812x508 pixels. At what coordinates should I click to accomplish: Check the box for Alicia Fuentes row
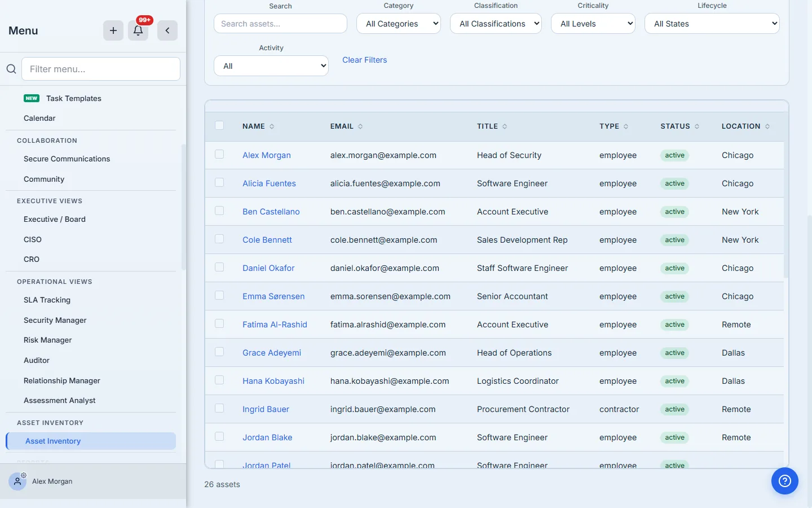[x=219, y=182]
